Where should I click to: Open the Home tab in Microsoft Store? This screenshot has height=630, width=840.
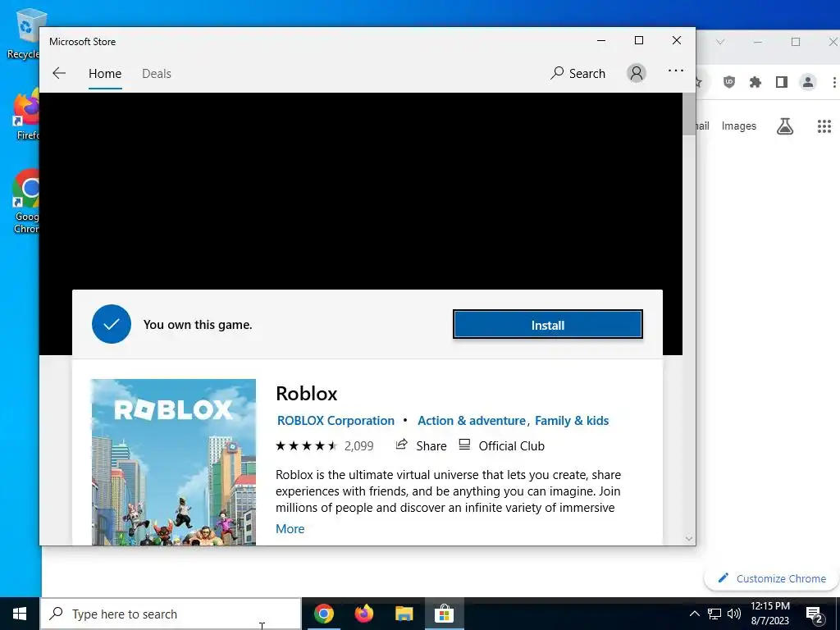point(105,73)
